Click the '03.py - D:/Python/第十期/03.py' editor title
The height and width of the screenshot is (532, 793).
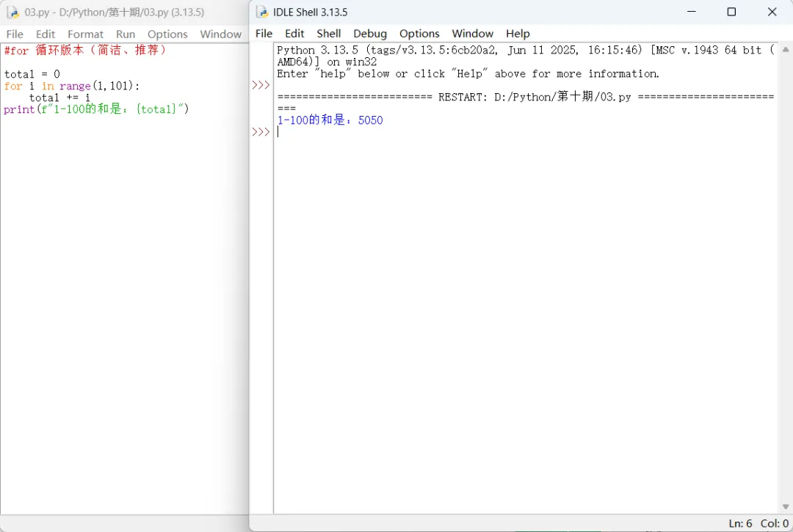(115, 12)
